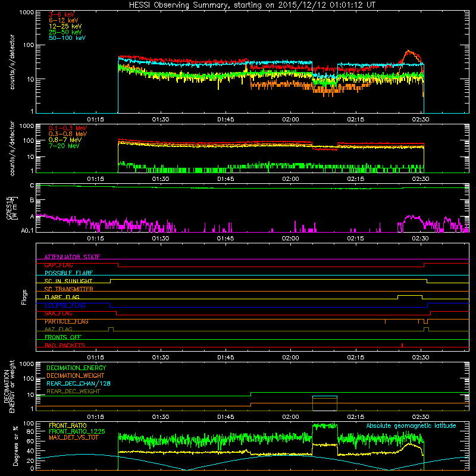476x476 pixels.
Task: Select the DECIMATION_WEIGHT legend entry
Action: coord(76,375)
